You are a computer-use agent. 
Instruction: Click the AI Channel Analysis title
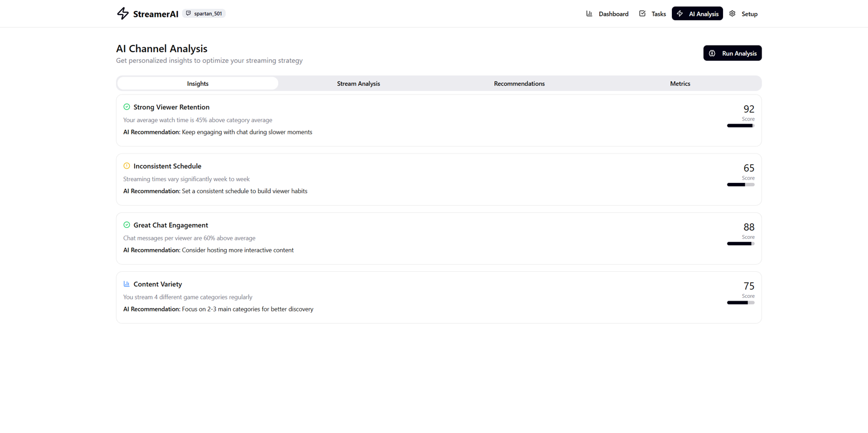(161, 49)
